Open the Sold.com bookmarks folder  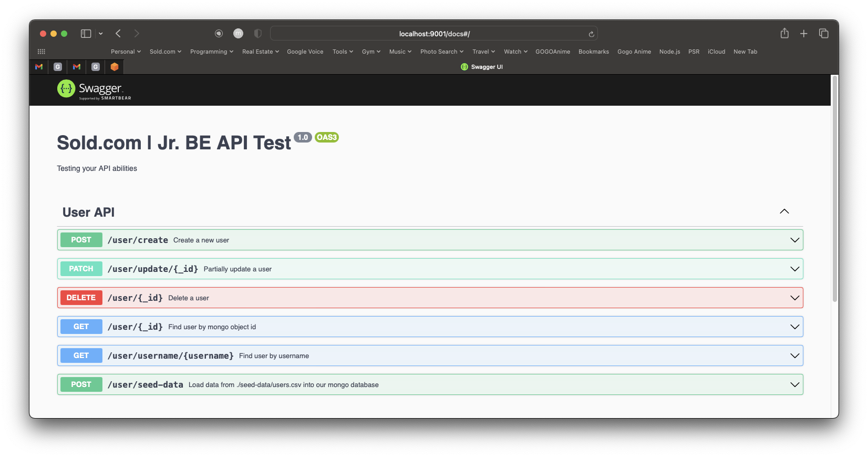click(166, 52)
